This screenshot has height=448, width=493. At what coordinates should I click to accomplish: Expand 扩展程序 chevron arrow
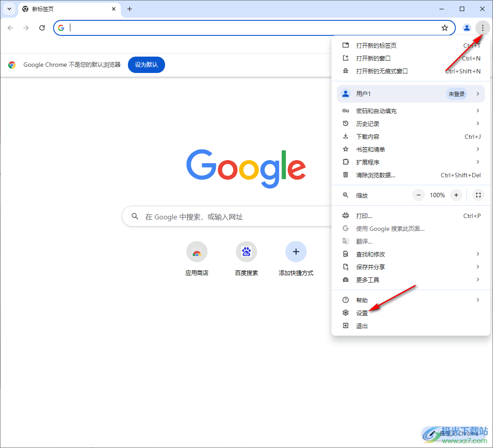478,162
